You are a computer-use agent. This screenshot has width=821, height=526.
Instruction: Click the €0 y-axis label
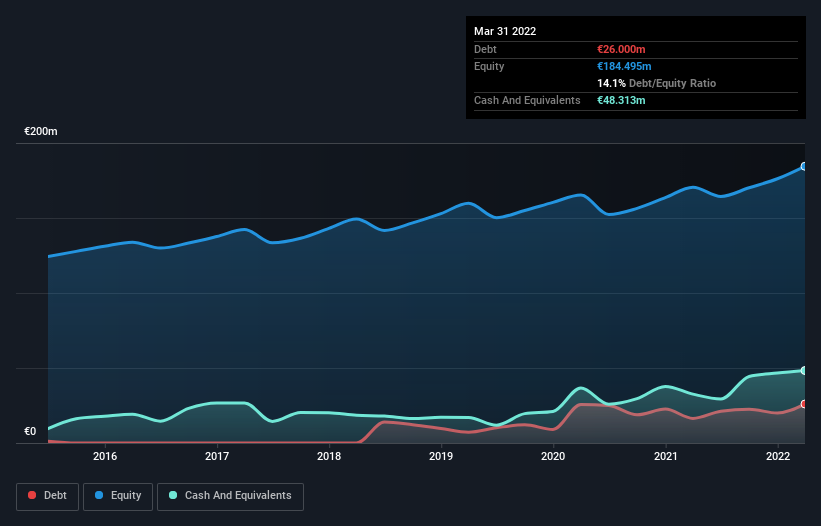(30, 431)
